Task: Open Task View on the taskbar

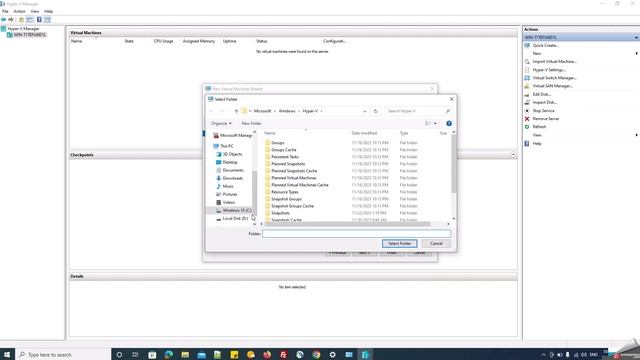Action: tap(135, 354)
